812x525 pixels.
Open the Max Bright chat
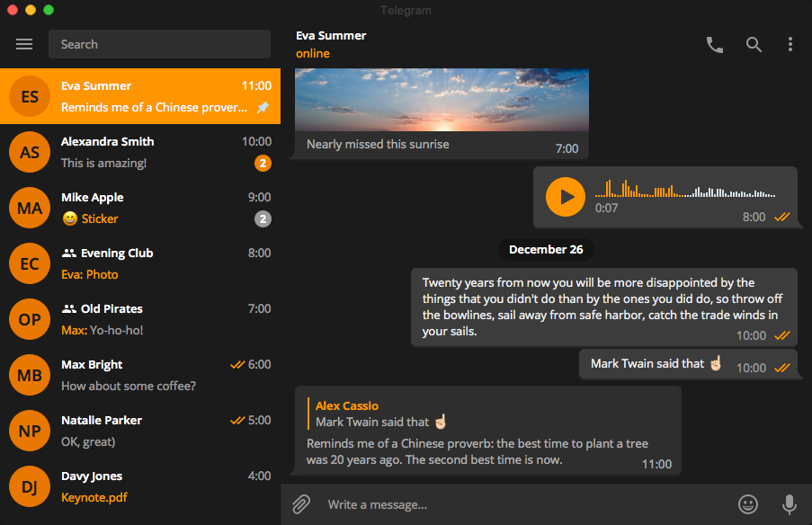click(140, 376)
